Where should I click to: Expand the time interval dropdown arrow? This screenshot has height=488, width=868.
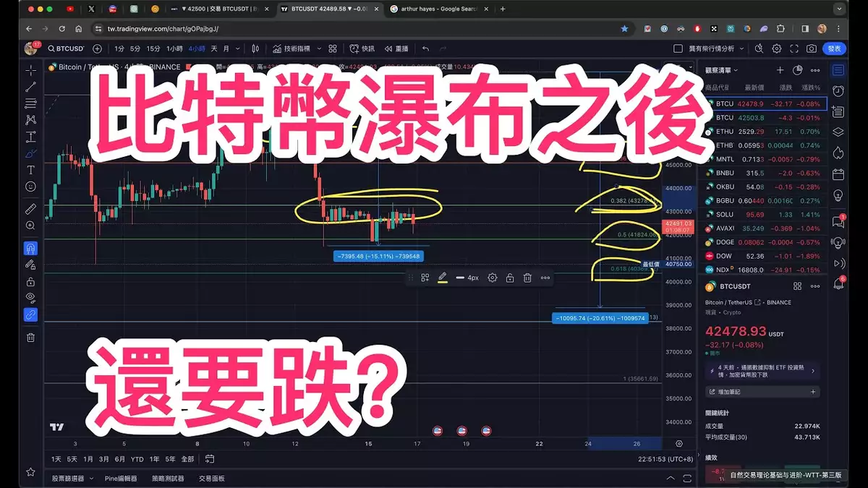(x=239, y=48)
